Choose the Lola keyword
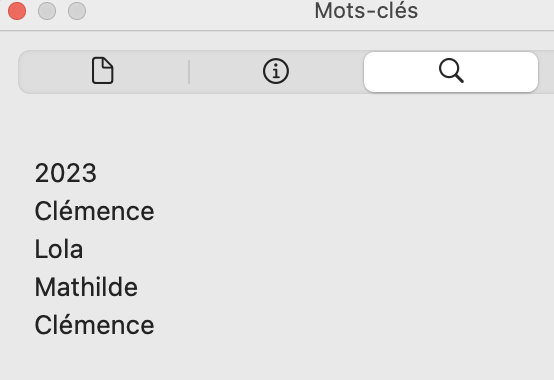The height and width of the screenshot is (380, 554). pyautogui.click(x=59, y=249)
